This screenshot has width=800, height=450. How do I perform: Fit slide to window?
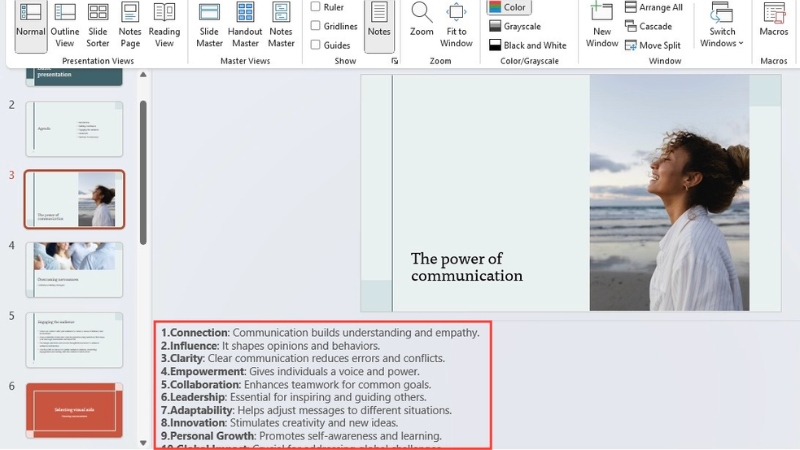pyautogui.click(x=456, y=26)
